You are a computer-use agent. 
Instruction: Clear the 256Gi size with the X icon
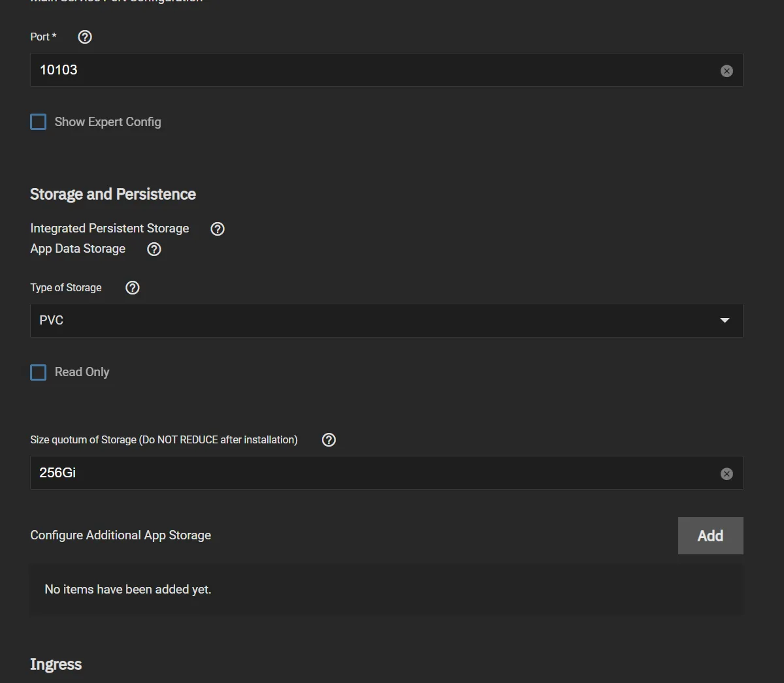tap(727, 473)
